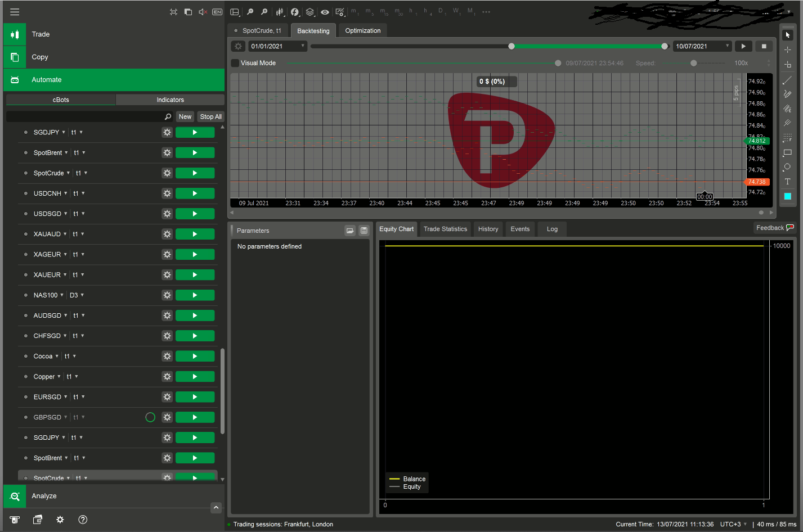The width and height of the screenshot is (803, 532).
Task: Toggle the eye visibility icon in toolbar
Action: [x=325, y=12]
